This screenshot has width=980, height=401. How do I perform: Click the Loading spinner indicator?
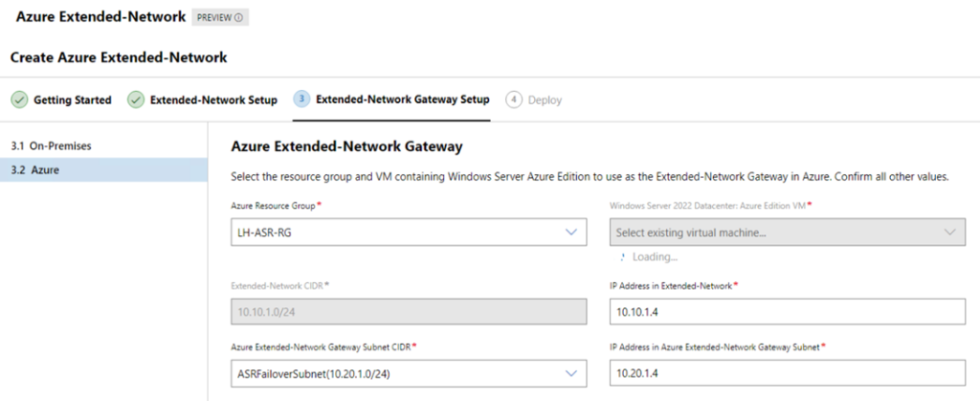(622, 256)
